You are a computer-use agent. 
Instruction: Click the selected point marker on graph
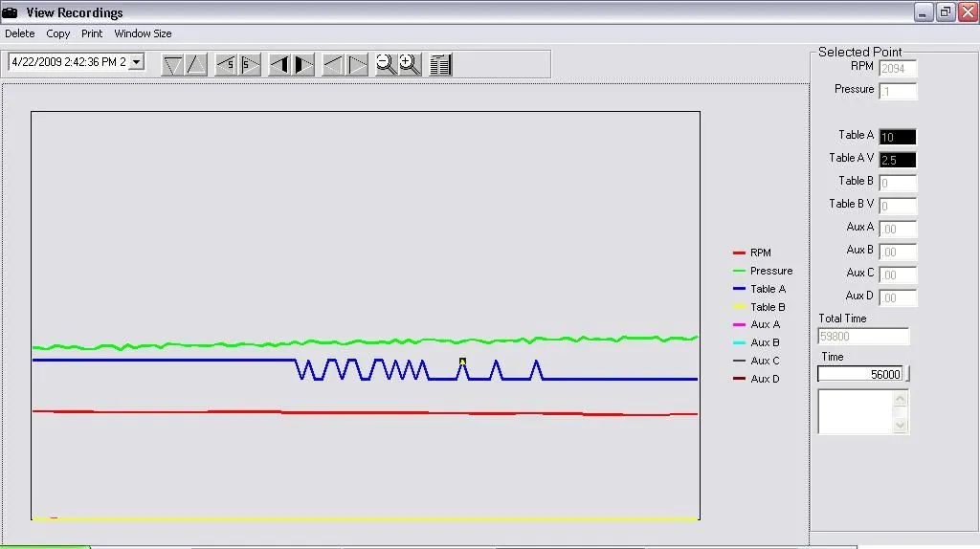tap(462, 362)
